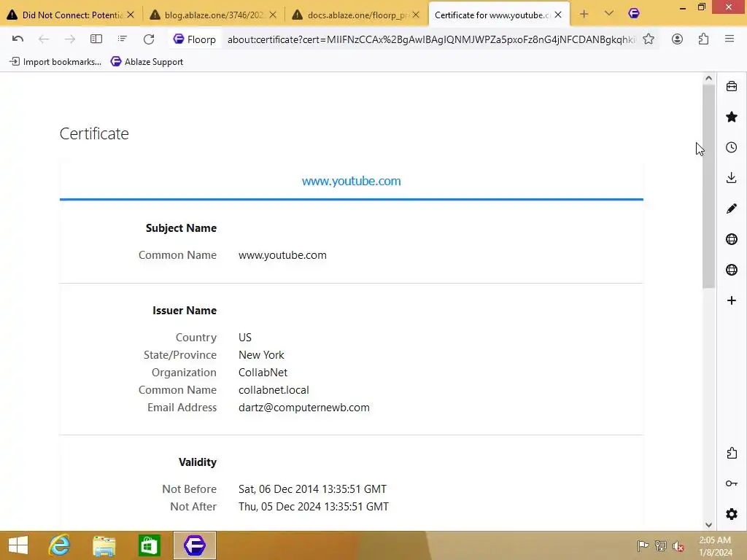The width and height of the screenshot is (747, 560).
Task: Open the Floorp hamburger menu
Action: pyautogui.click(x=729, y=39)
